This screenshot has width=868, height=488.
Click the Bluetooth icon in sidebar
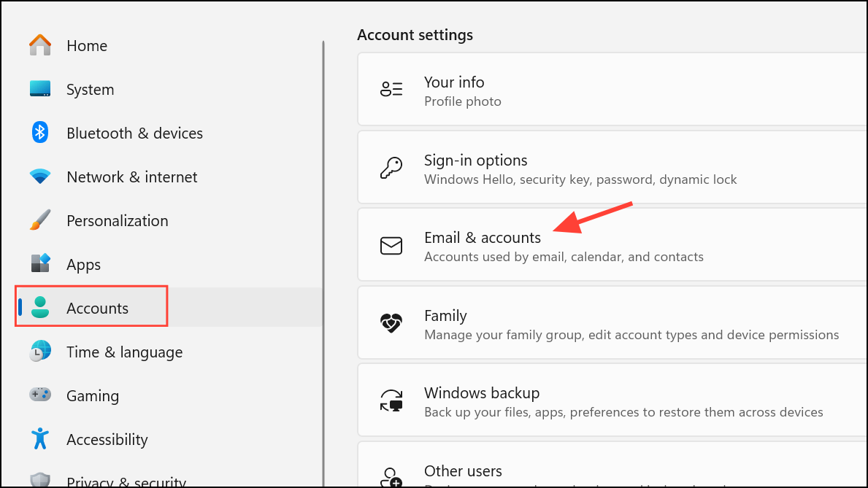click(40, 132)
